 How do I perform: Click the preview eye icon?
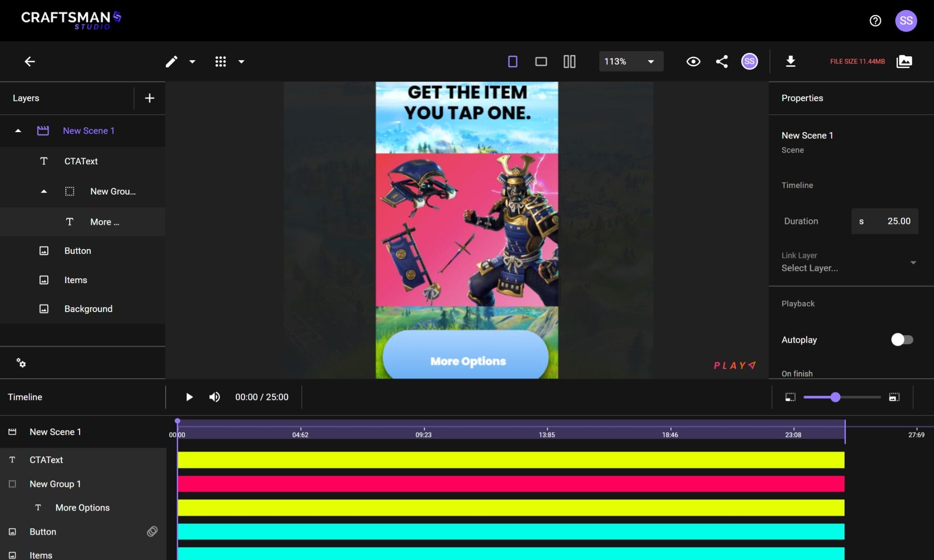pos(694,62)
